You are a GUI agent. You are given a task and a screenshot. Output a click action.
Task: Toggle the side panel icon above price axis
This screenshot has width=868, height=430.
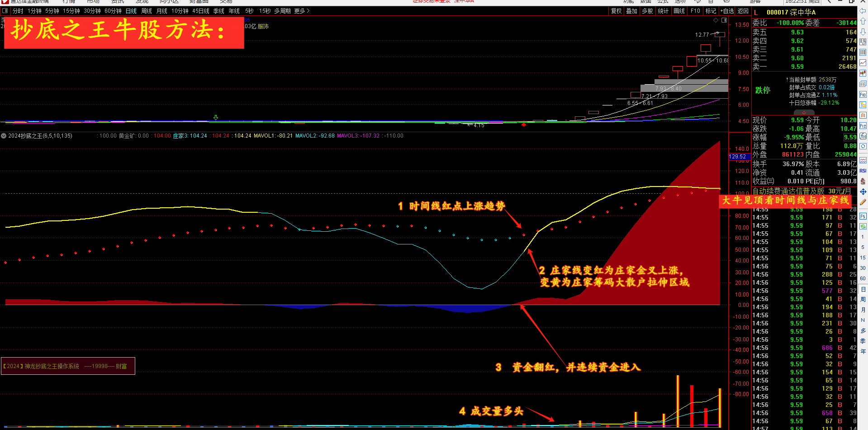pyautogui.click(x=724, y=20)
